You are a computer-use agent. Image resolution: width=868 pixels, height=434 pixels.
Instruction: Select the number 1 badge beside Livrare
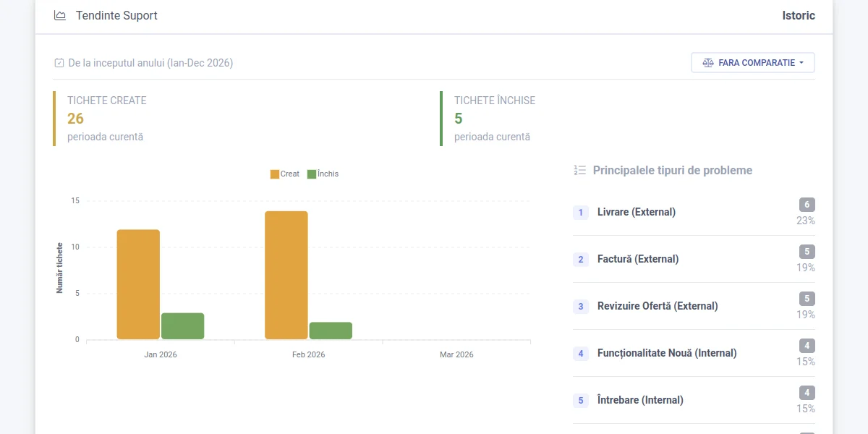[580, 212]
